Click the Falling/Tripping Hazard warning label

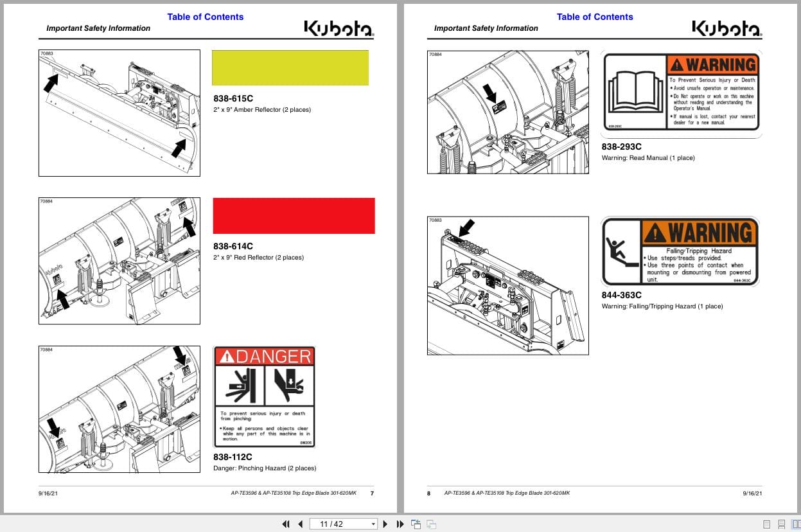[680, 251]
